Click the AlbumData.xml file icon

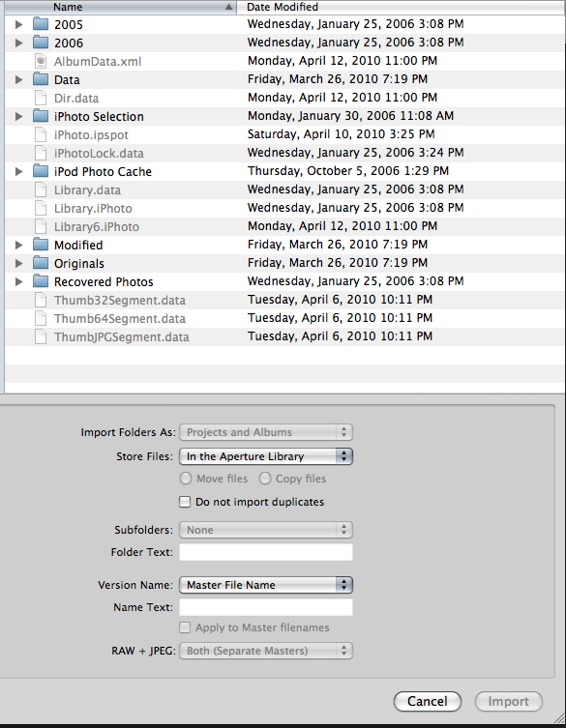tap(41, 61)
